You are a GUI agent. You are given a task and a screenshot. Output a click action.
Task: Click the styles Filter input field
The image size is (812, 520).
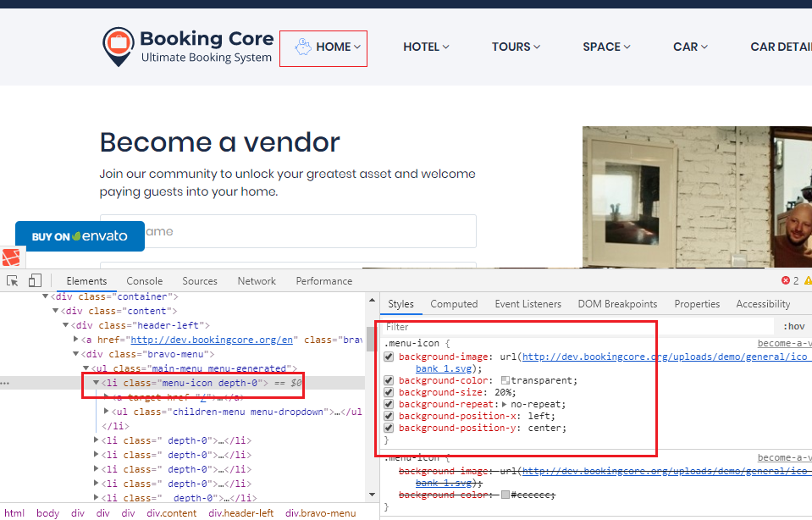(x=576, y=326)
